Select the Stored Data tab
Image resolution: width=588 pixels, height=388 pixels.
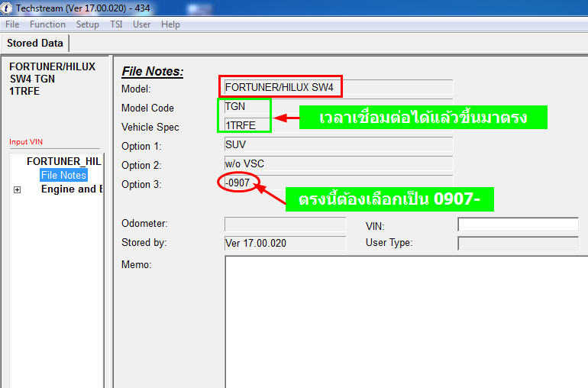35,43
